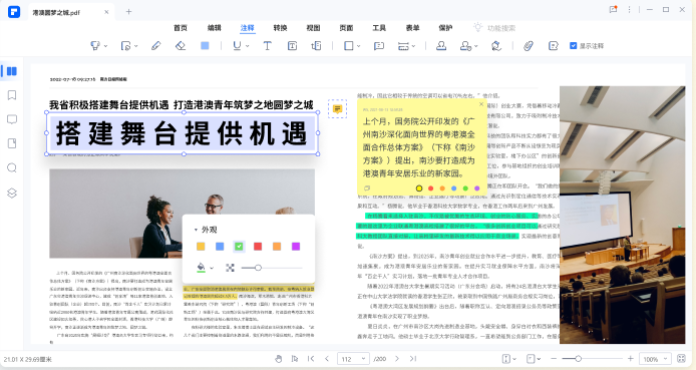This screenshot has height=370, width=696.
Task: Click the attachment paperclip icon
Action: (x=528, y=46)
